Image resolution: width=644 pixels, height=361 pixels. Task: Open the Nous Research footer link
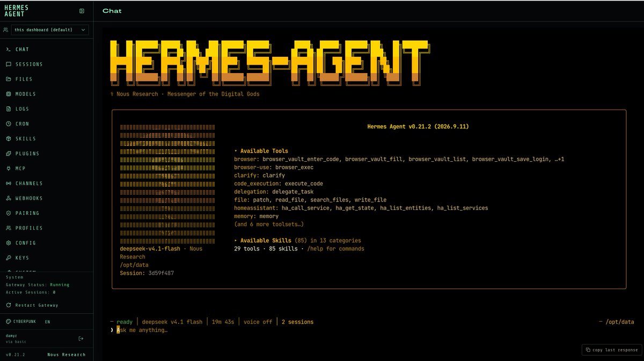(x=66, y=355)
